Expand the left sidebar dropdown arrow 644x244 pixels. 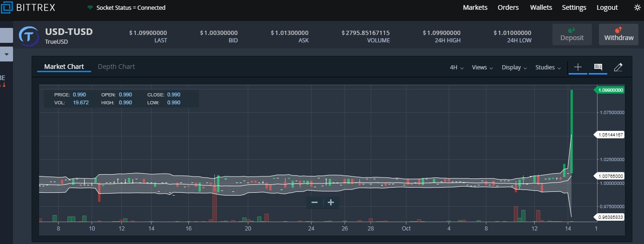[x=7, y=54]
